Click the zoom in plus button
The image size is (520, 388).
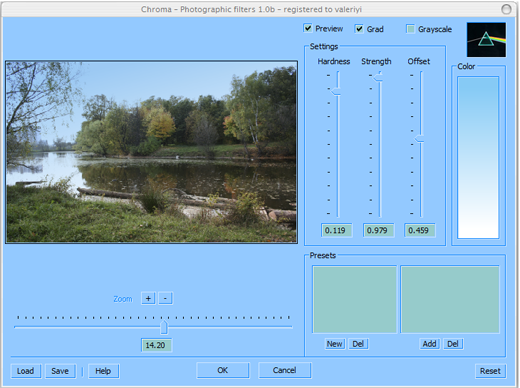coord(148,298)
